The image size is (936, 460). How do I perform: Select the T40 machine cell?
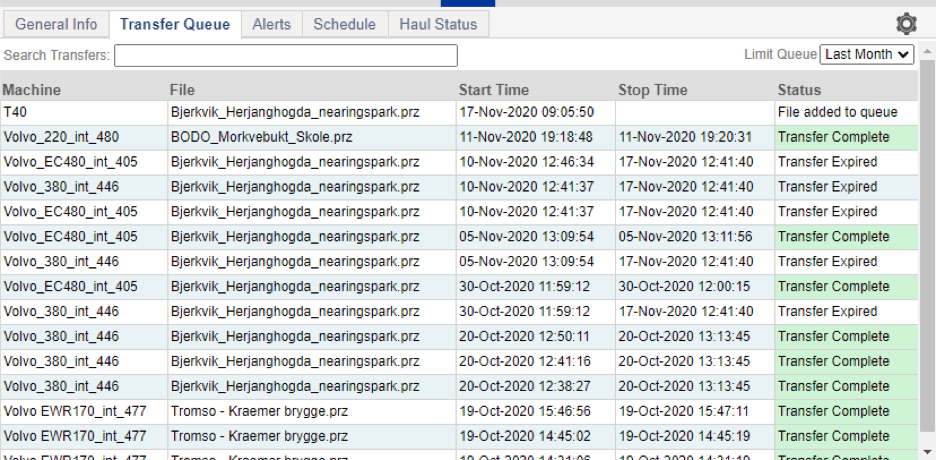(x=84, y=112)
